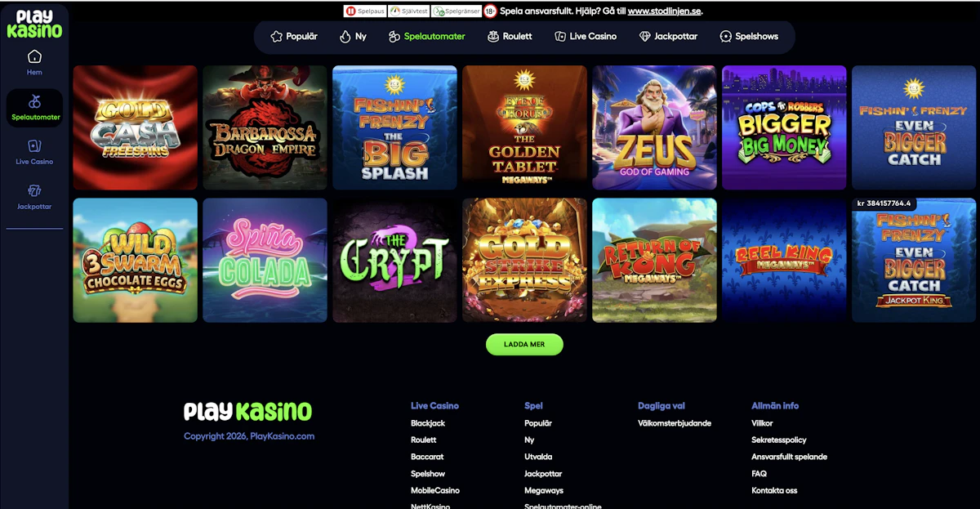Open the www.stodlinjen.se link
Screen dimensions: 980x509
664,11
